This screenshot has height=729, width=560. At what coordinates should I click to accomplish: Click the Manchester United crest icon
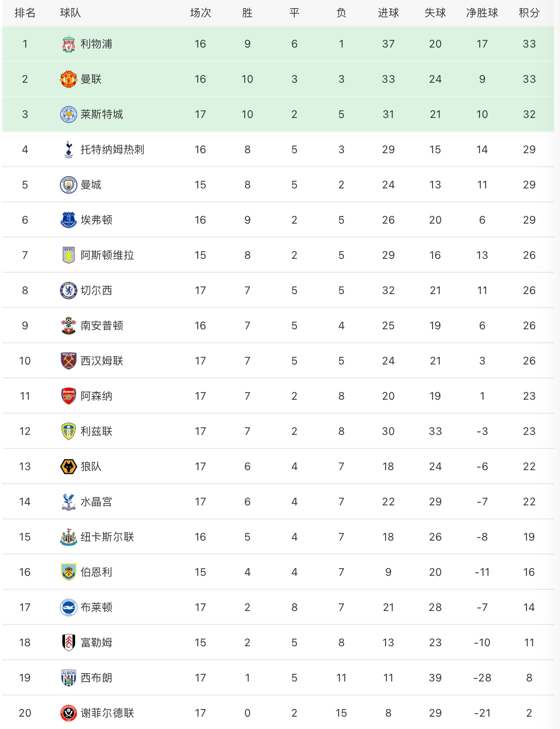pyautogui.click(x=69, y=79)
